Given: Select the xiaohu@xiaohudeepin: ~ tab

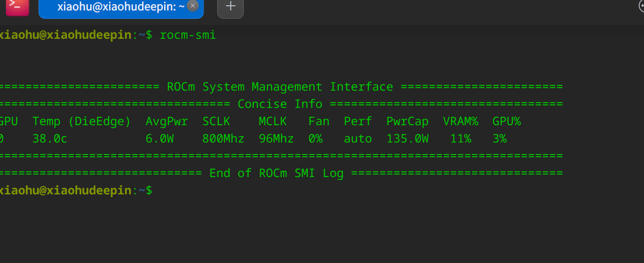Looking at the screenshot, I should click(121, 8).
